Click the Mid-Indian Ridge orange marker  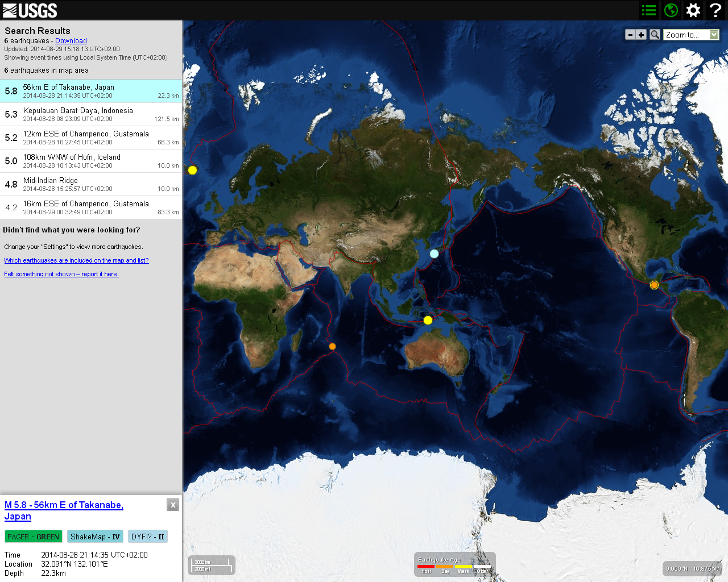pos(332,346)
